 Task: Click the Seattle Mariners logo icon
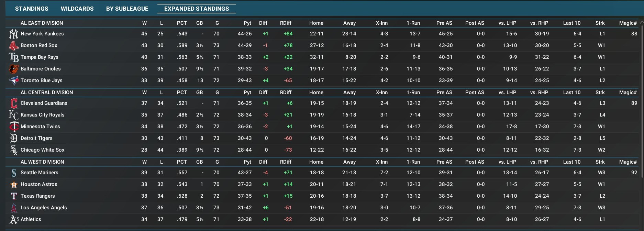pos(13,173)
